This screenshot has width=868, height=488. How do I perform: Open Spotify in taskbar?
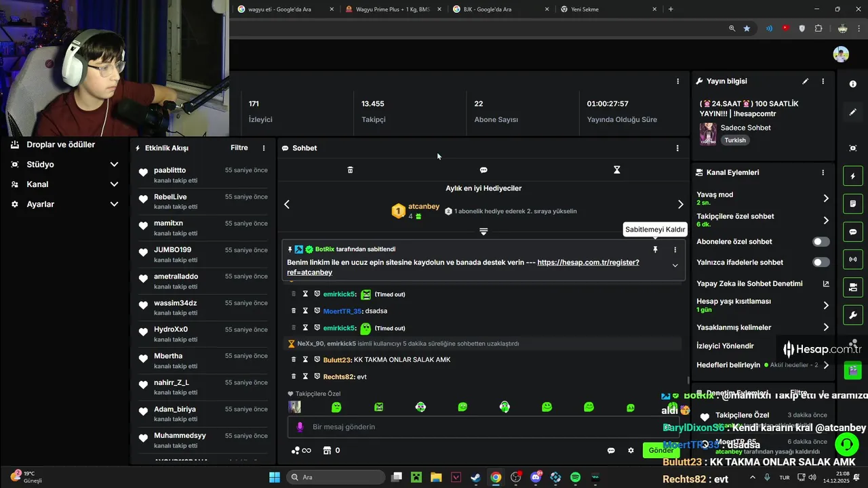(575, 477)
